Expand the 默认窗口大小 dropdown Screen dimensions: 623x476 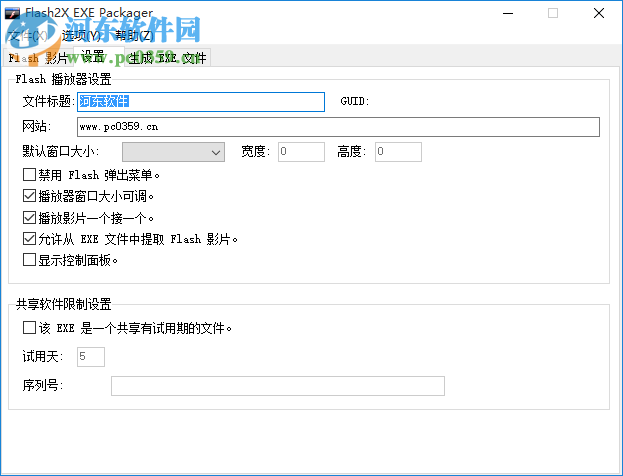173,152
